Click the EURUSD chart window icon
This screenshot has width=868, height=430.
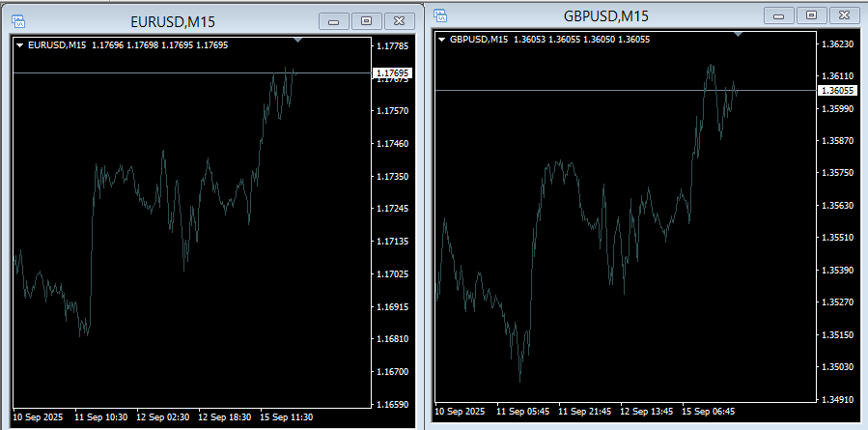18,21
